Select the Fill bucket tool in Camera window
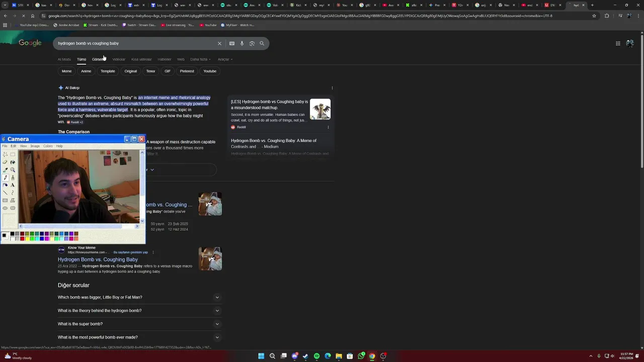This screenshot has width=644, height=362. 13,162
